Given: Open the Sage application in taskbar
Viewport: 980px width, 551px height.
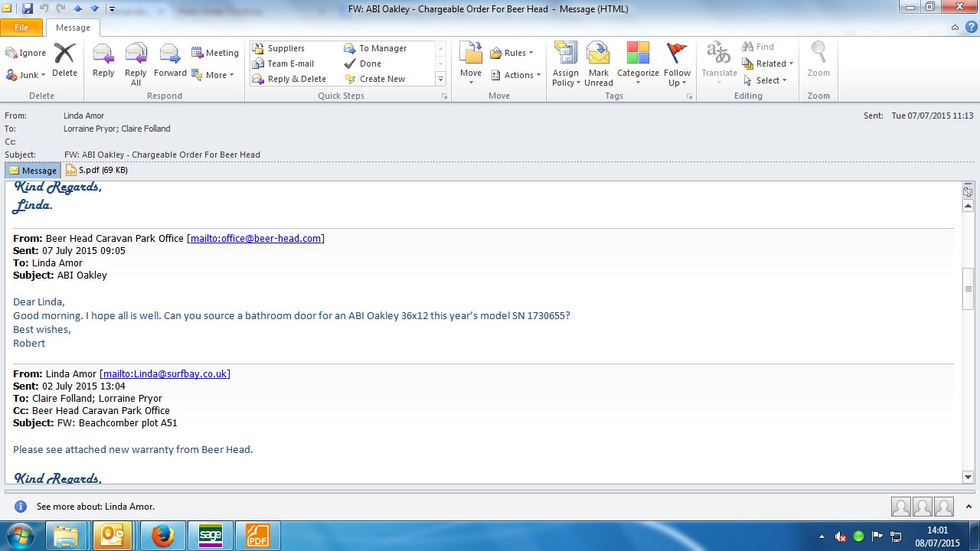Looking at the screenshot, I should point(210,536).
